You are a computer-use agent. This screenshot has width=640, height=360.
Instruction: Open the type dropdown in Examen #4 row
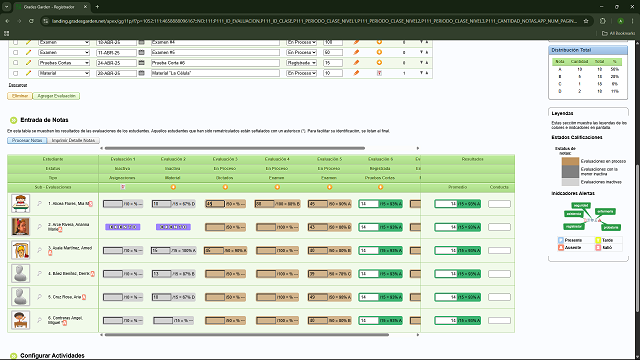[64, 42]
